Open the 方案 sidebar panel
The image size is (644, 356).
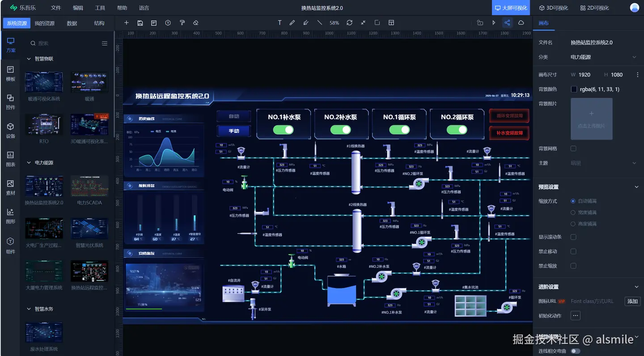tap(11, 45)
